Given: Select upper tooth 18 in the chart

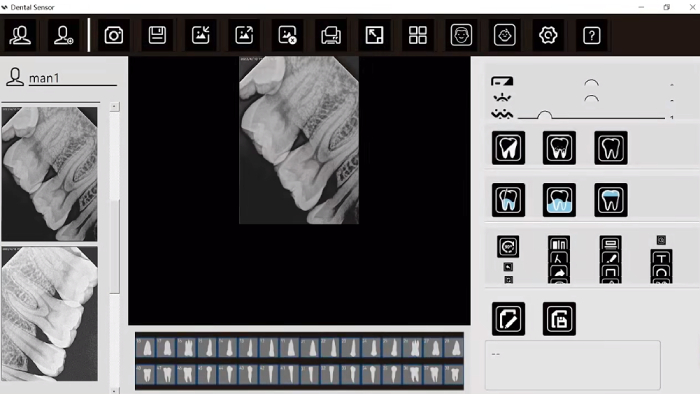Looking at the screenshot, I should click(146, 347).
